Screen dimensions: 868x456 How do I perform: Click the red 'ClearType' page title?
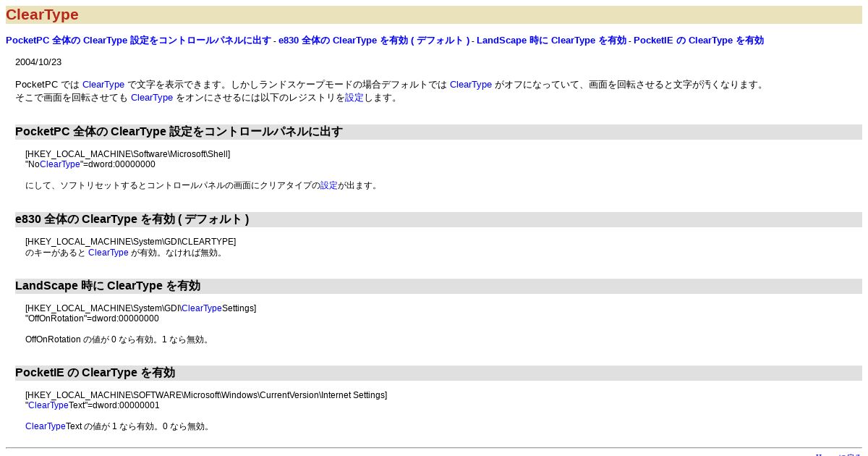coord(42,14)
